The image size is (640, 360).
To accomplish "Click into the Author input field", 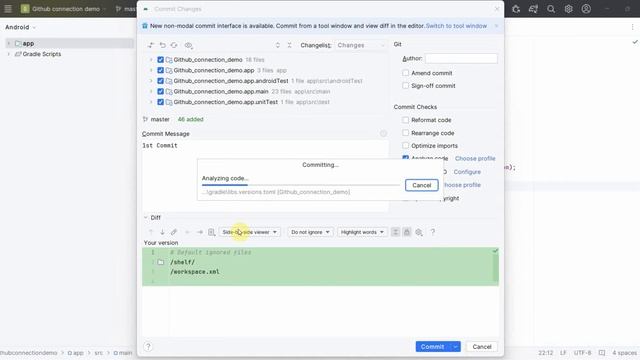I will (461, 58).
